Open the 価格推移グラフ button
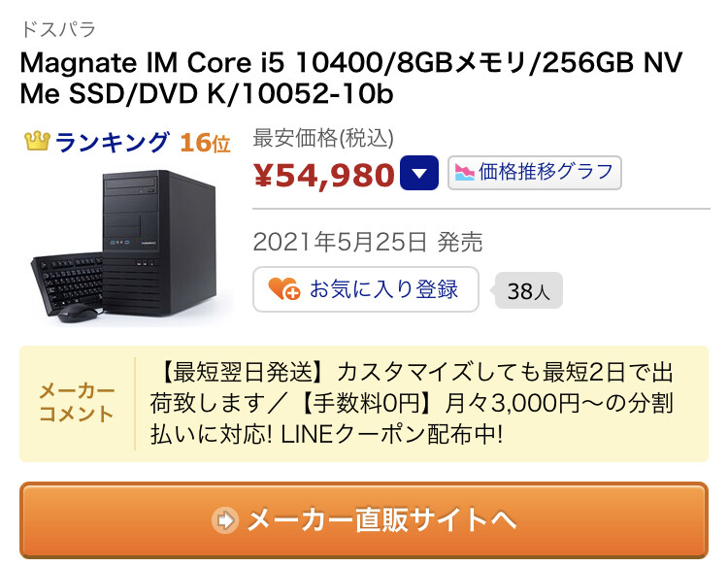Viewport: 728px width, 567px height. tap(535, 173)
